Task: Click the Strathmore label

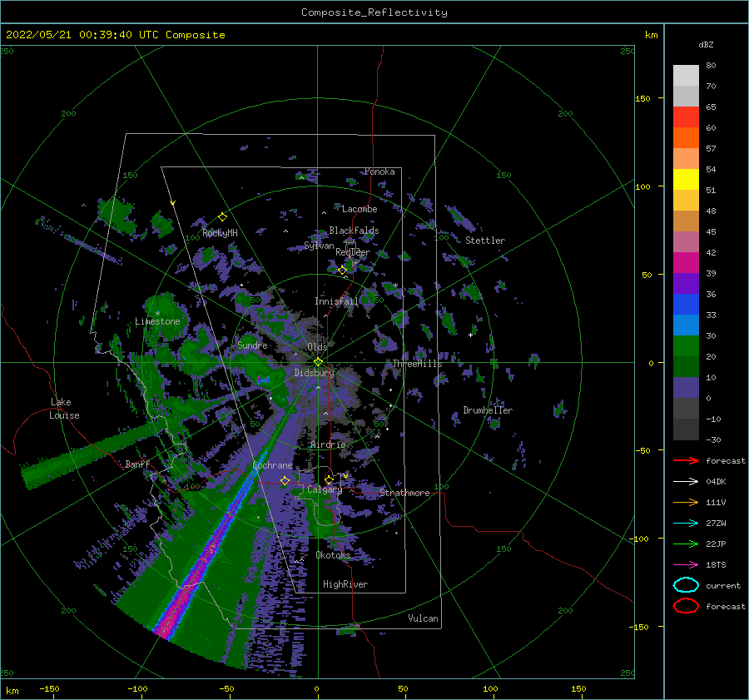Action: [x=404, y=493]
